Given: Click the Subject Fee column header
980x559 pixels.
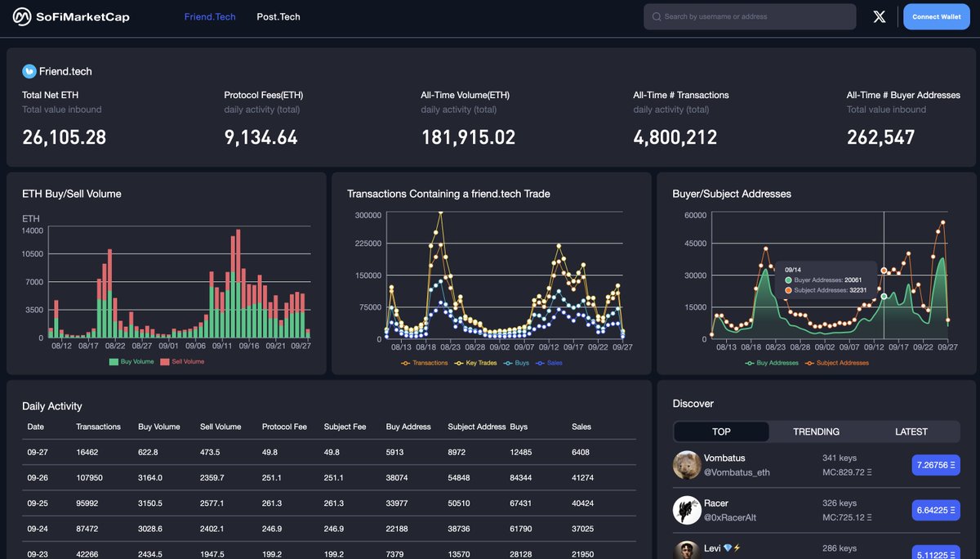Looking at the screenshot, I should pos(345,427).
